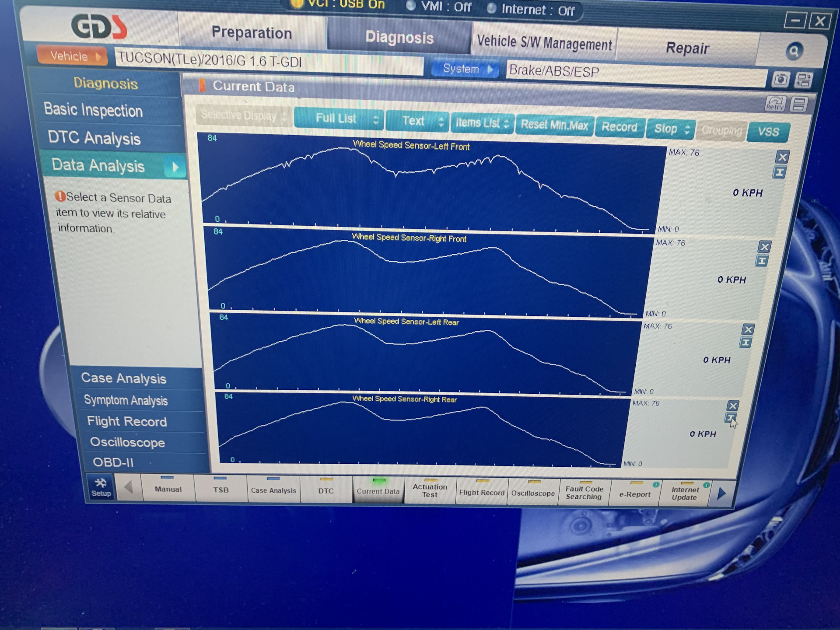Image resolution: width=840 pixels, height=630 pixels.
Task: Toggle the VSS button
Action: coord(768,132)
